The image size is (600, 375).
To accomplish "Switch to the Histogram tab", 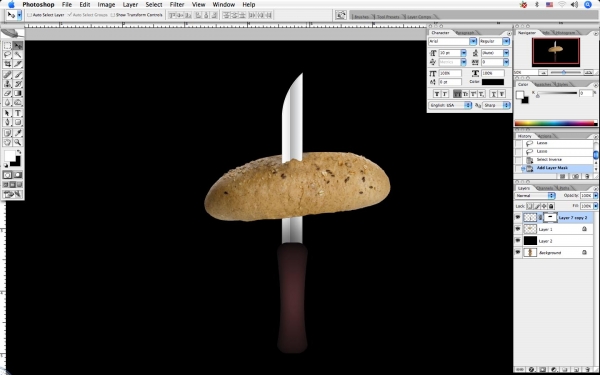I will tap(565, 33).
